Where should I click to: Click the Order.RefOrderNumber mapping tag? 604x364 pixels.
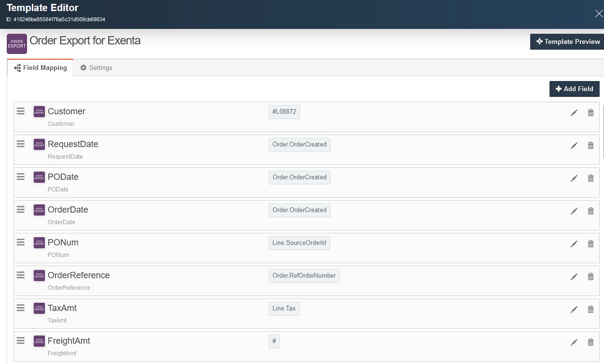coord(304,275)
